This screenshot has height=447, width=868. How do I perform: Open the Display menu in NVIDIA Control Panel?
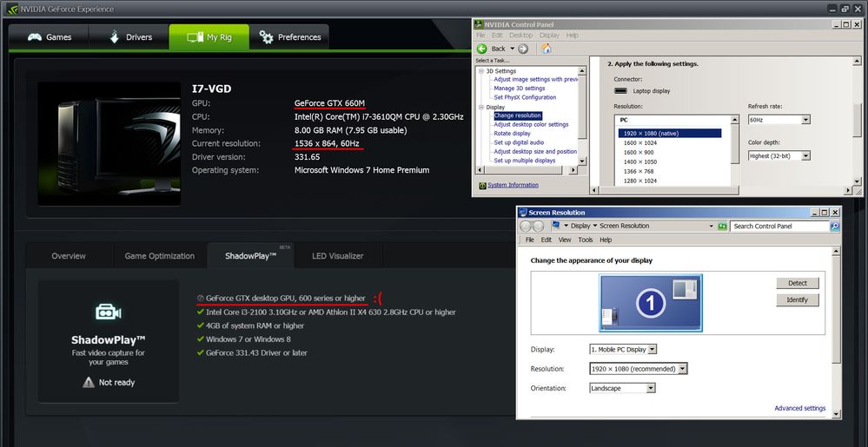(x=549, y=35)
